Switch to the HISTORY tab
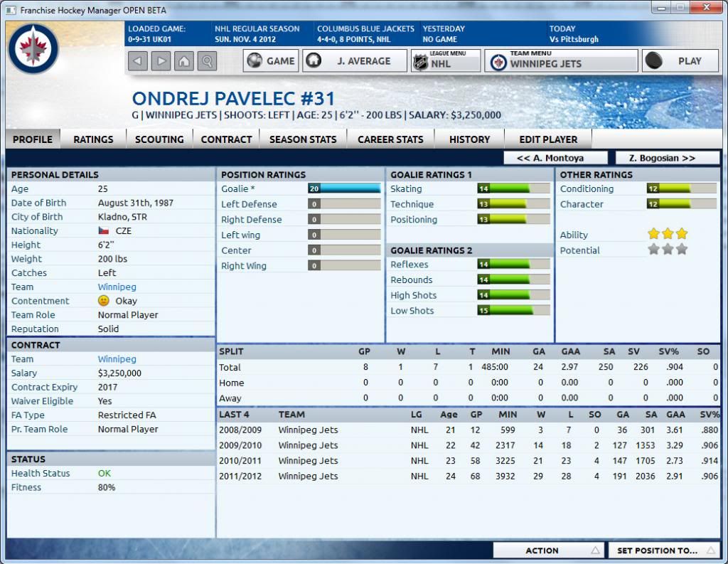 click(x=469, y=139)
